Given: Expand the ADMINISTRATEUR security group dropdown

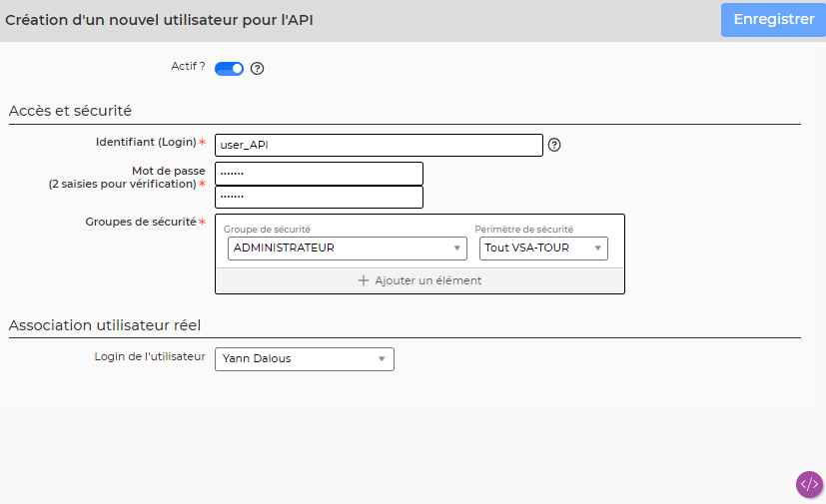Looking at the screenshot, I should click(x=348, y=249).
